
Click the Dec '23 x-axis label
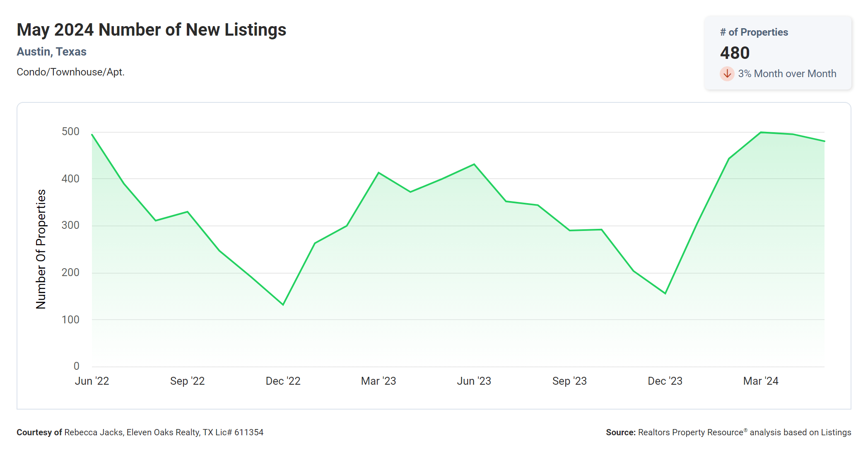(x=665, y=381)
